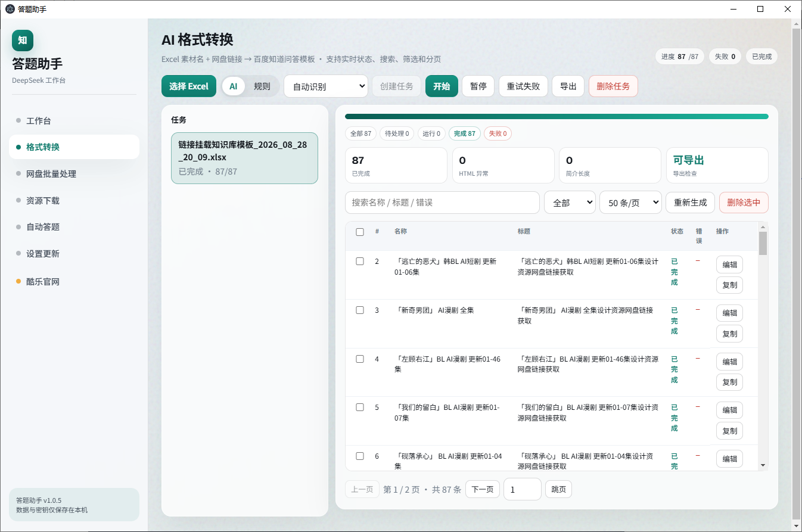Click the 跳页 jump button
Screen dimensions: 802x532
click(559, 490)
